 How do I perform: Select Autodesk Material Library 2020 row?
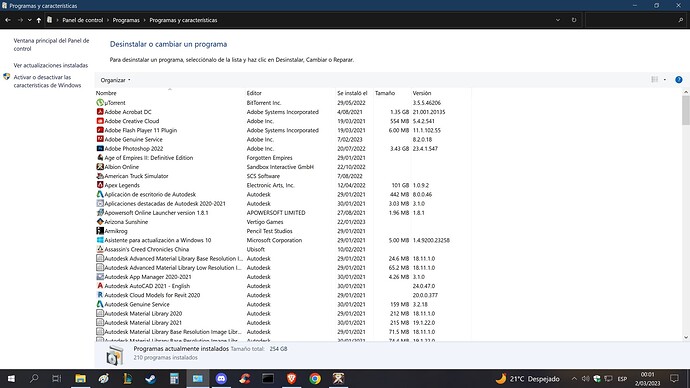283,314
